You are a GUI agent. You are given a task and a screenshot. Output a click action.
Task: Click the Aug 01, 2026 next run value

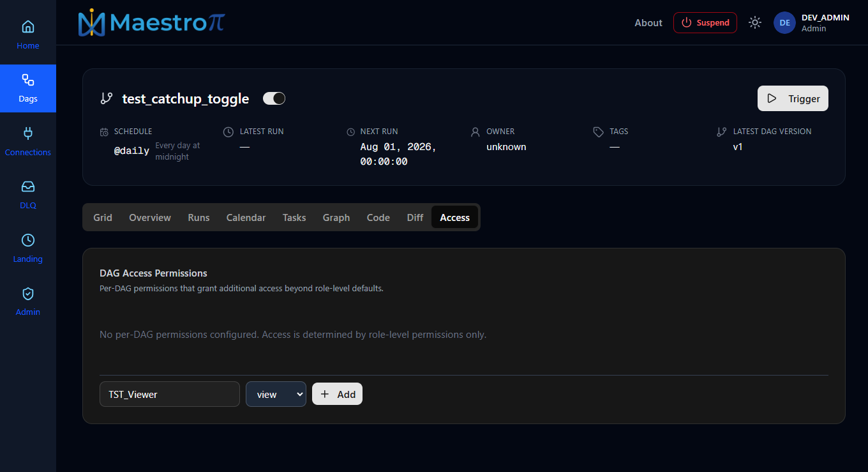398,154
